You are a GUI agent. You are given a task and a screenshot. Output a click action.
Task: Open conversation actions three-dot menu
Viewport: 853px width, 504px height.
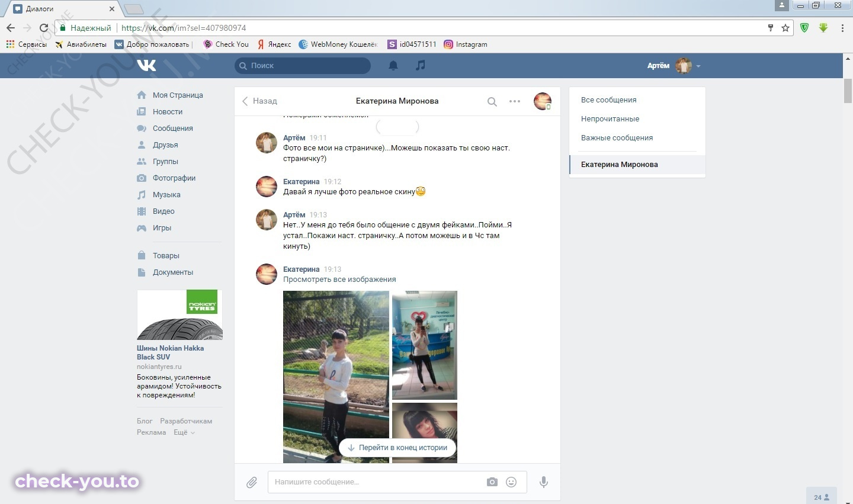pos(515,101)
